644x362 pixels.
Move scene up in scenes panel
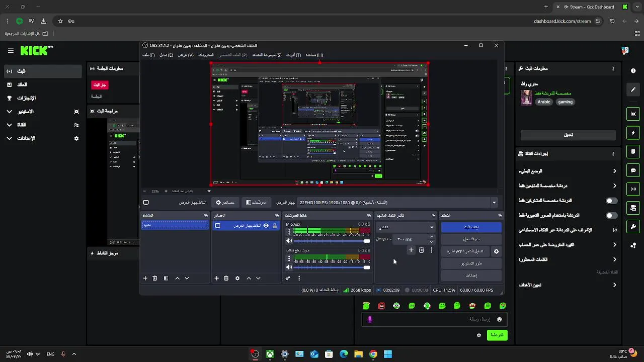click(x=177, y=278)
